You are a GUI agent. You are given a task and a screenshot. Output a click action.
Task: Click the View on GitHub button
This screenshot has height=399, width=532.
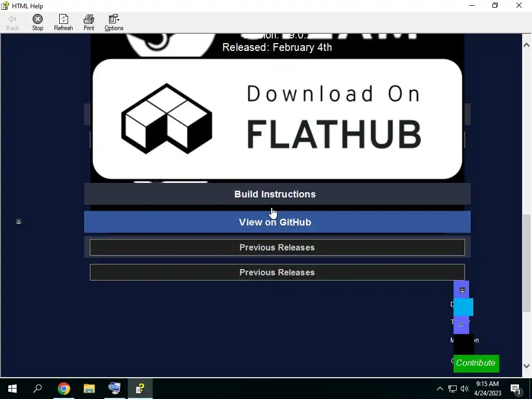pos(277,222)
